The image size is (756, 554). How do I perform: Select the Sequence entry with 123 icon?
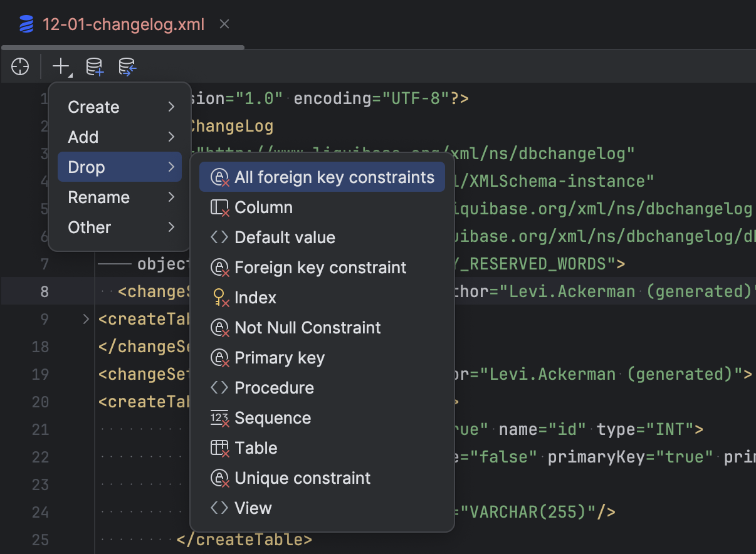(x=273, y=417)
